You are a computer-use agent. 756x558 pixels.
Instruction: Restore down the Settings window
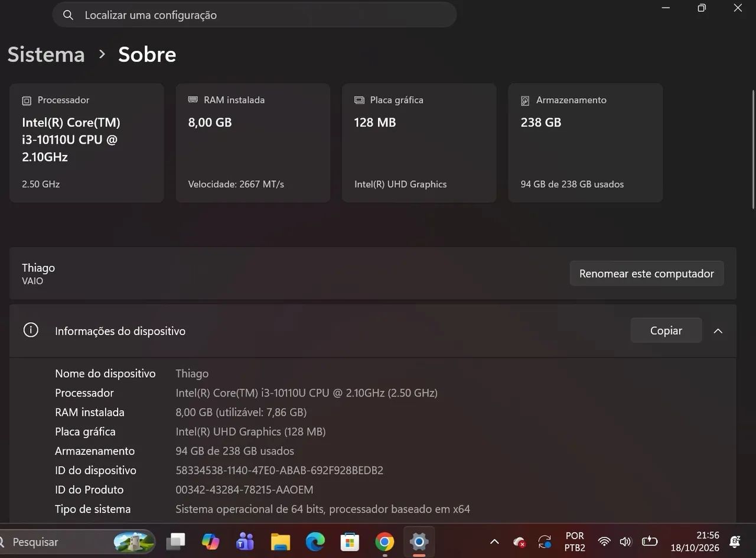702,8
